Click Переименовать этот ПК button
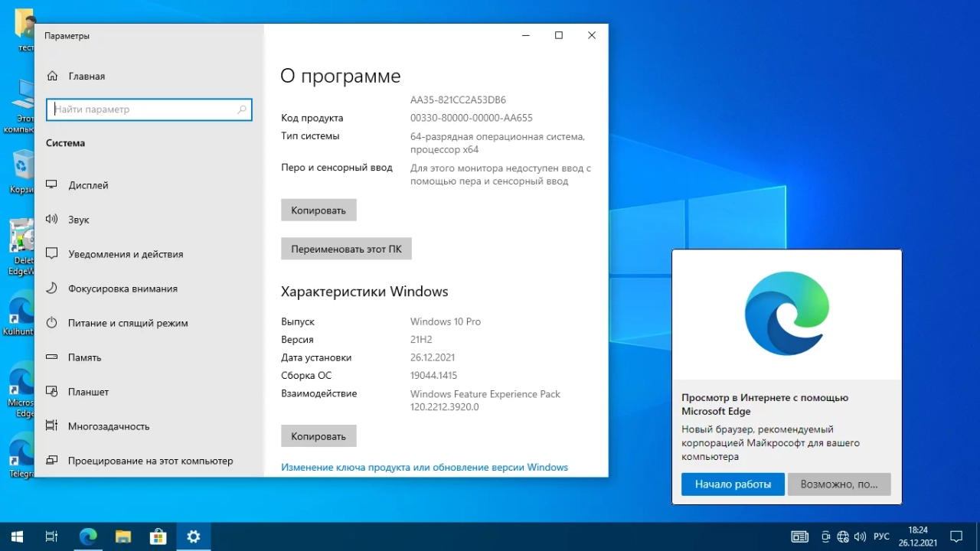 coord(346,249)
